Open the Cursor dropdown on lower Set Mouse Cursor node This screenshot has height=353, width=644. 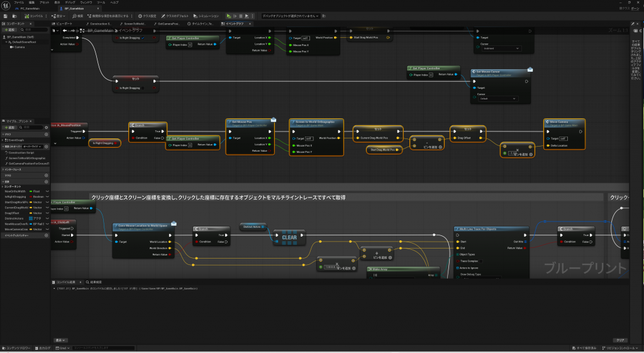pyautogui.click(x=499, y=99)
